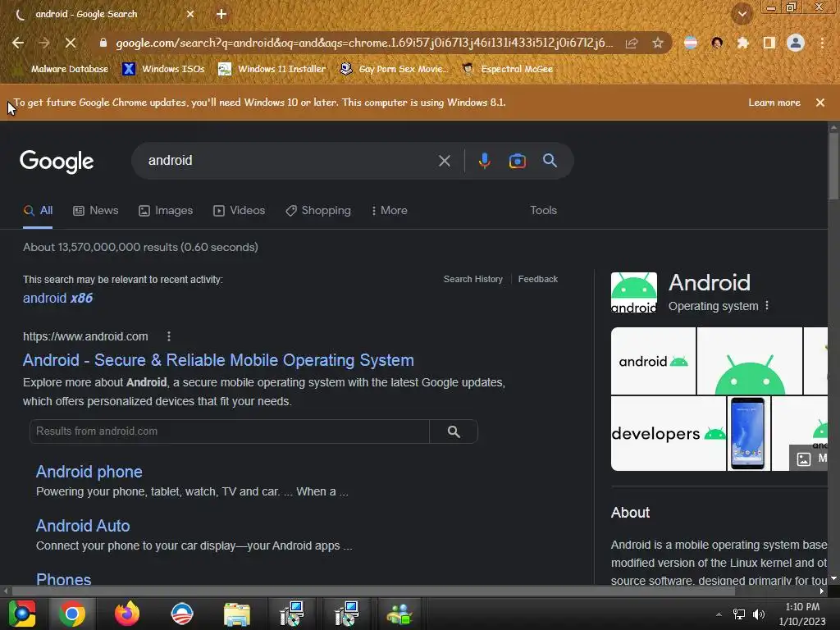
Task: Open the Android phone sitelink
Action: [x=89, y=472]
